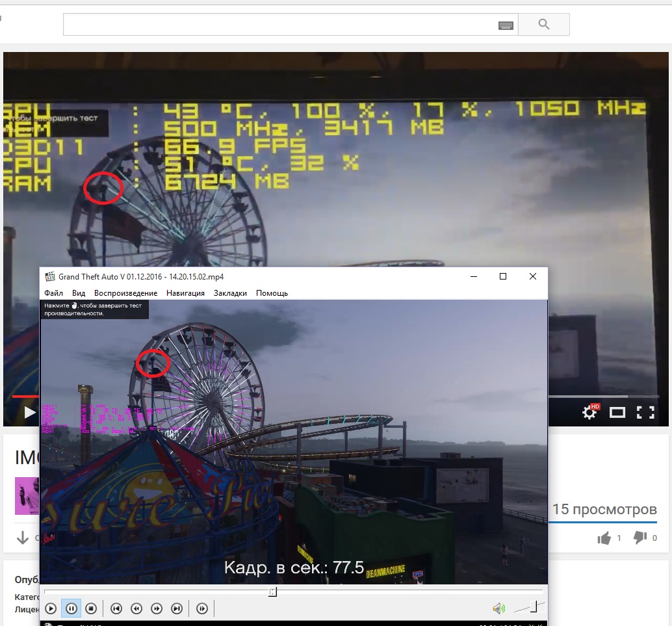Click the channel avatar thumbnail on YouTube
The height and width of the screenshot is (626, 672).
[27, 496]
